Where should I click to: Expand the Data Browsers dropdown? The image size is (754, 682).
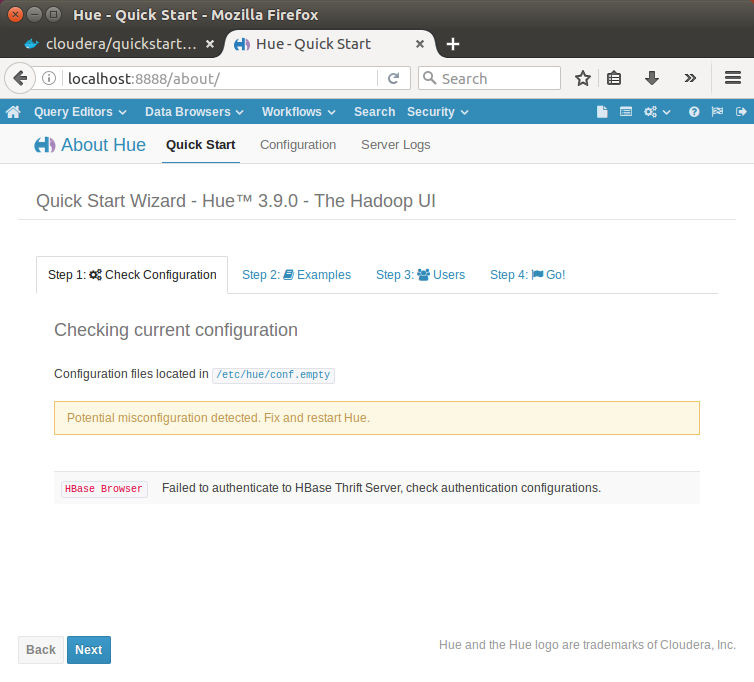tap(194, 112)
